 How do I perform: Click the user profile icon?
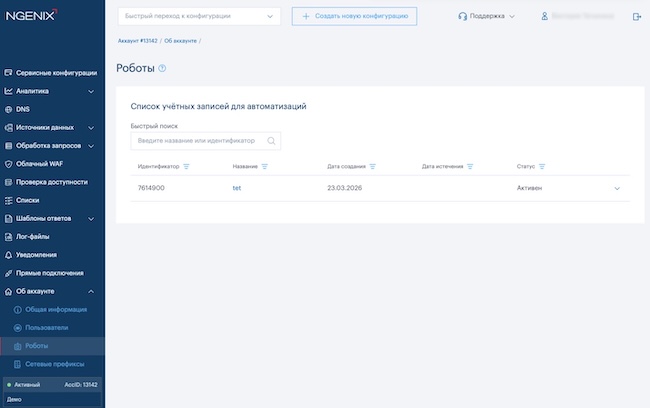click(x=544, y=16)
